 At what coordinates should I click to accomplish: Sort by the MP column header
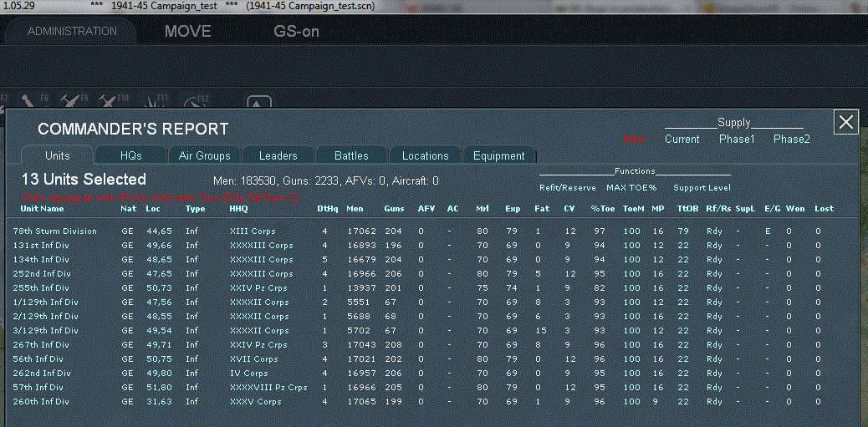tap(657, 209)
